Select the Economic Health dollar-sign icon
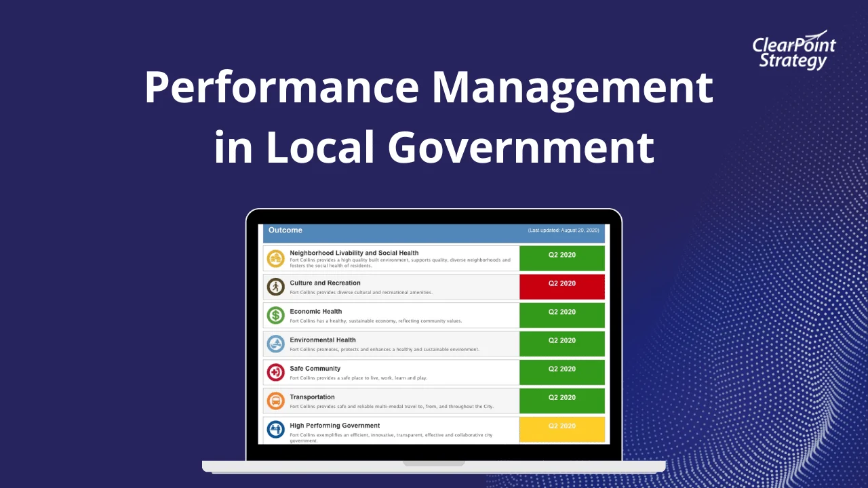The image size is (868, 488). [275, 314]
